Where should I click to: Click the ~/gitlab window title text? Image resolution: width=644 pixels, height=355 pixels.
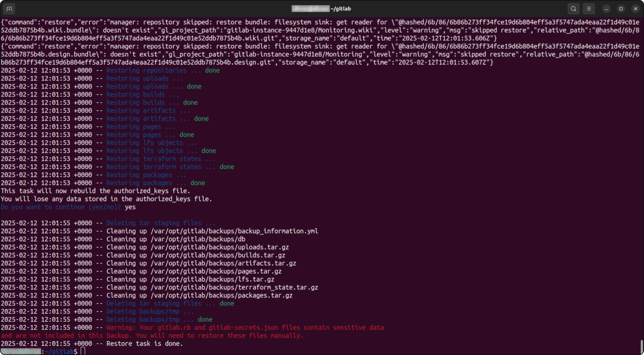340,9
